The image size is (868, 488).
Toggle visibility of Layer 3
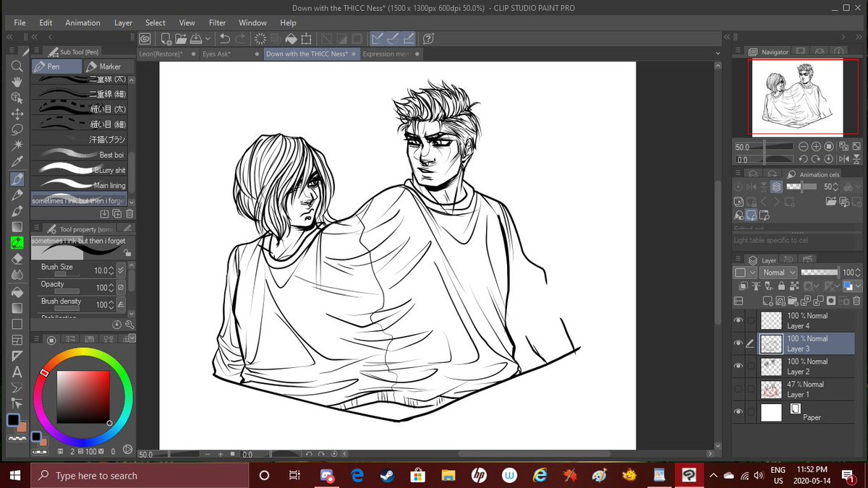(739, 343)
